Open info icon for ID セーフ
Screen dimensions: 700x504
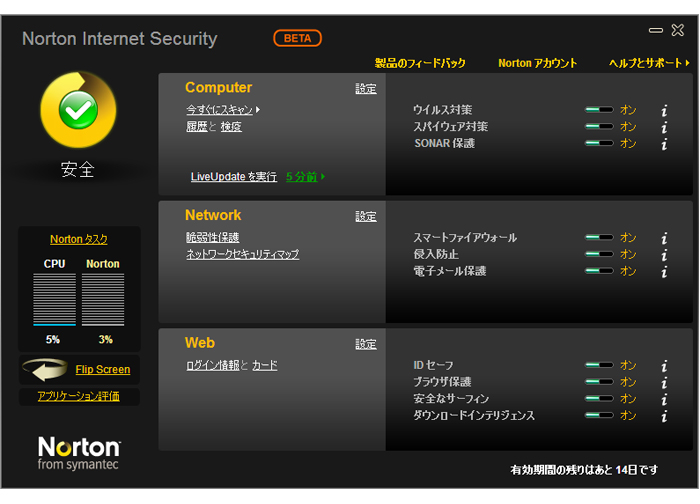[664, 366]
